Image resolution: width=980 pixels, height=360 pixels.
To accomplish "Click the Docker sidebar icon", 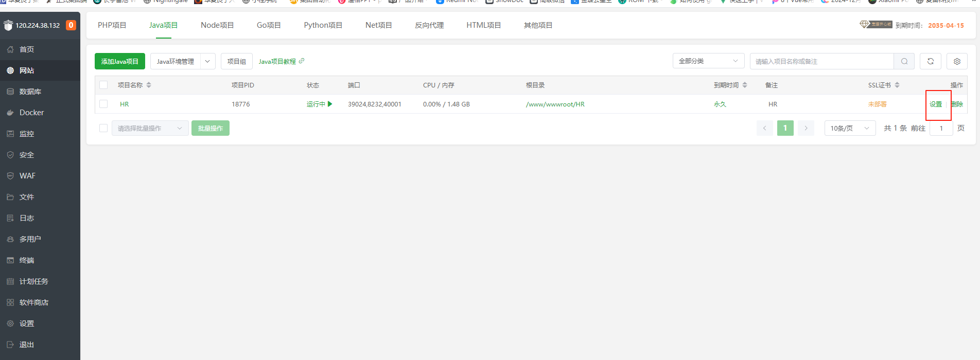I will tap(10, 113).
